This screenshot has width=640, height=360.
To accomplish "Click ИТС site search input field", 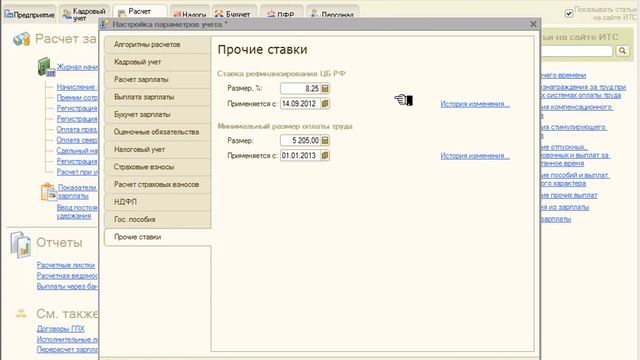I will point(577,51).
